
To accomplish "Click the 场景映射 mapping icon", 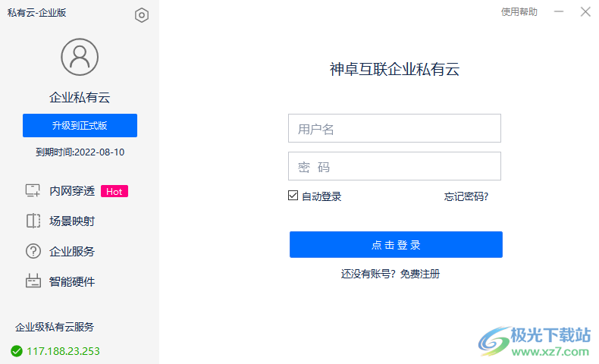I will tap(33, 221).
